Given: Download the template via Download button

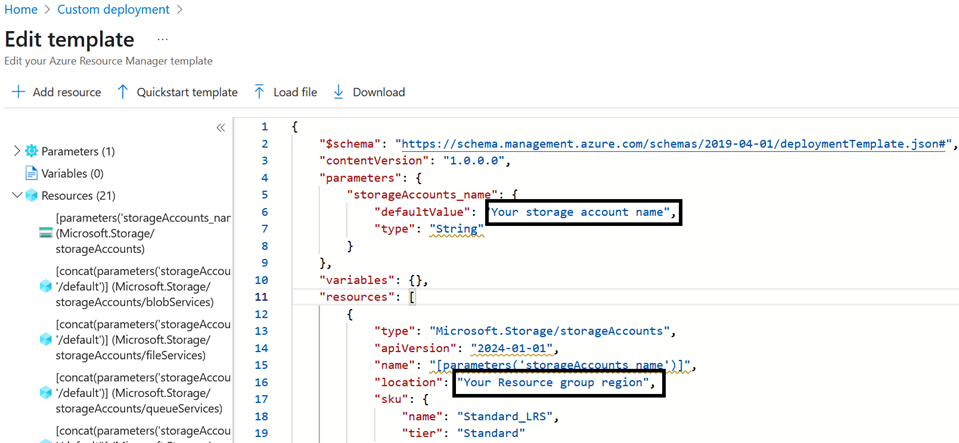Looking at the screenshot, I should tap(379, 92).
